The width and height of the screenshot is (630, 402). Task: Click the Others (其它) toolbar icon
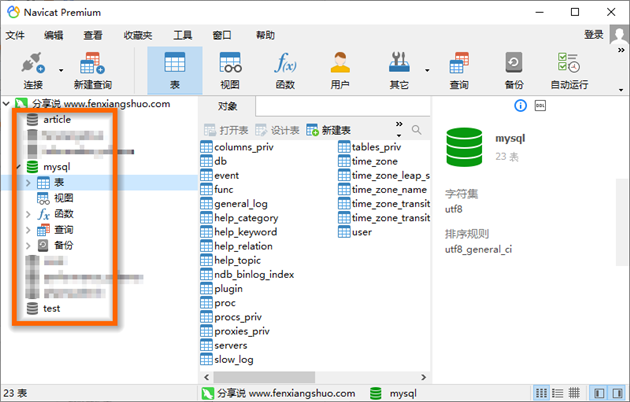tap(399, 71)
